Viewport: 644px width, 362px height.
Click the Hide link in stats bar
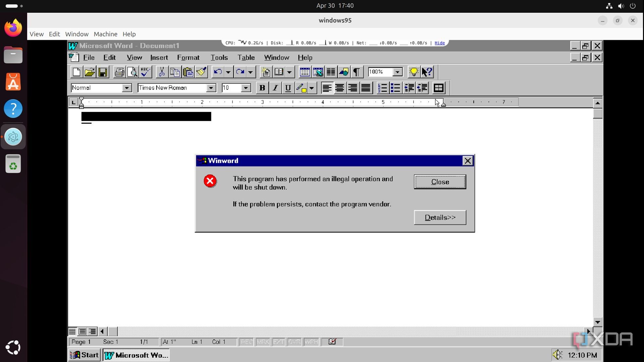pyautogui.click(x=439, y=43)
